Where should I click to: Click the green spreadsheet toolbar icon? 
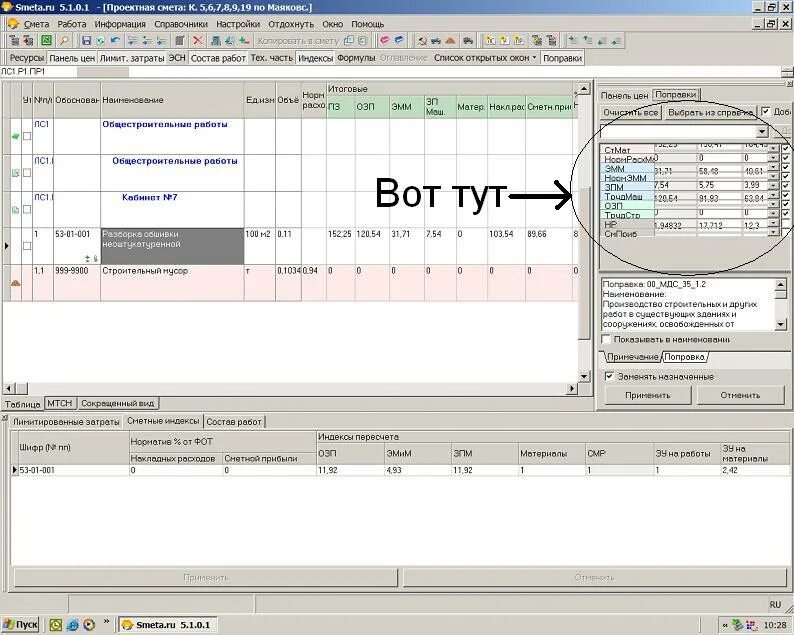[x=47, y=41]
